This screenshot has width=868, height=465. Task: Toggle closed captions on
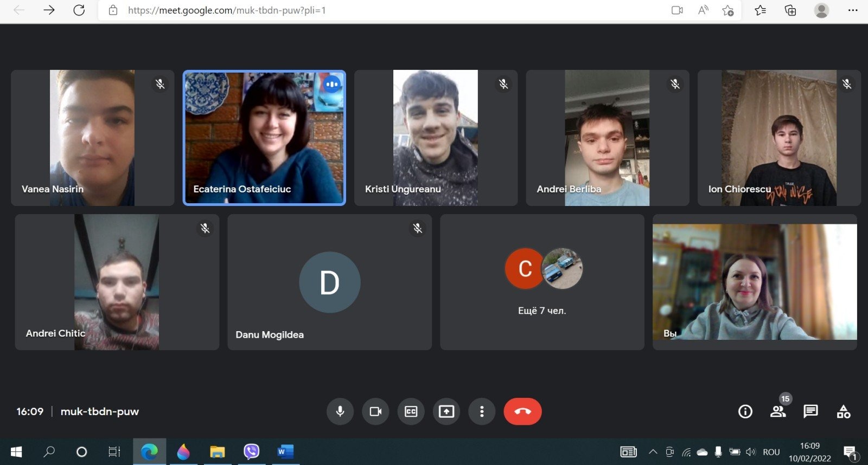pos(411,411)
